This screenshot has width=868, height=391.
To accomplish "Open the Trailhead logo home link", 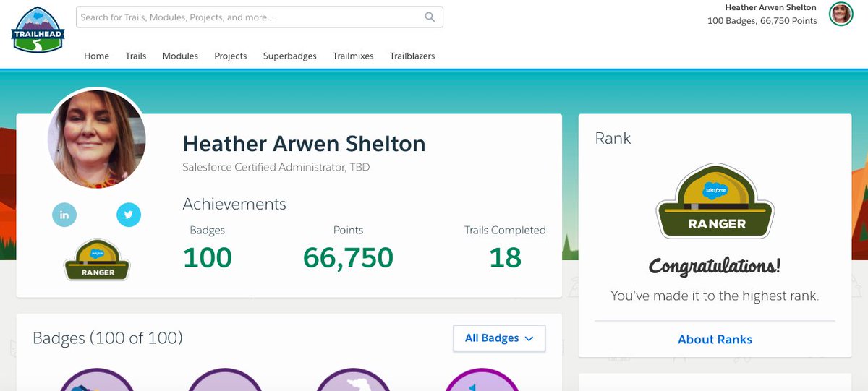I will click(x=38, y=29).
